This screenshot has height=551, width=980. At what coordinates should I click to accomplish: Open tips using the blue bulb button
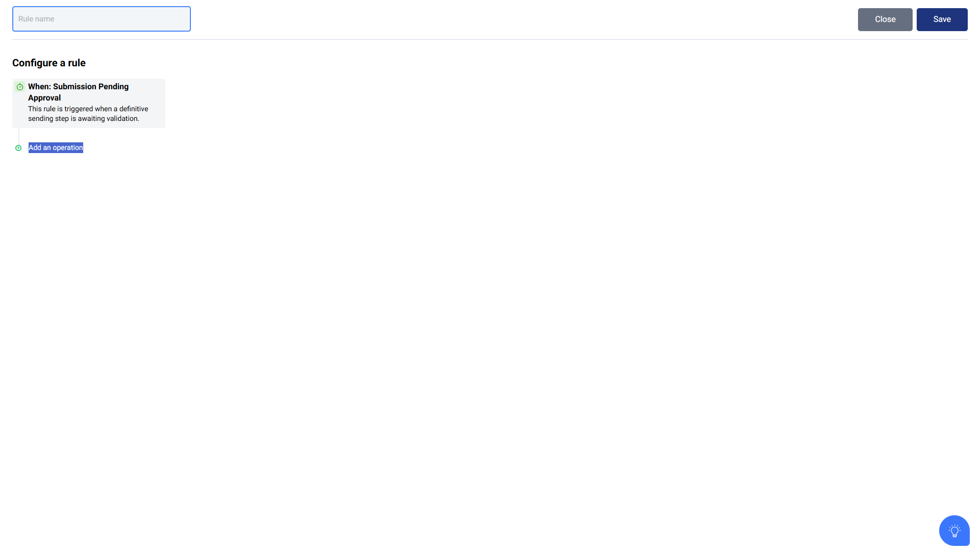click(x=954, y=531)
